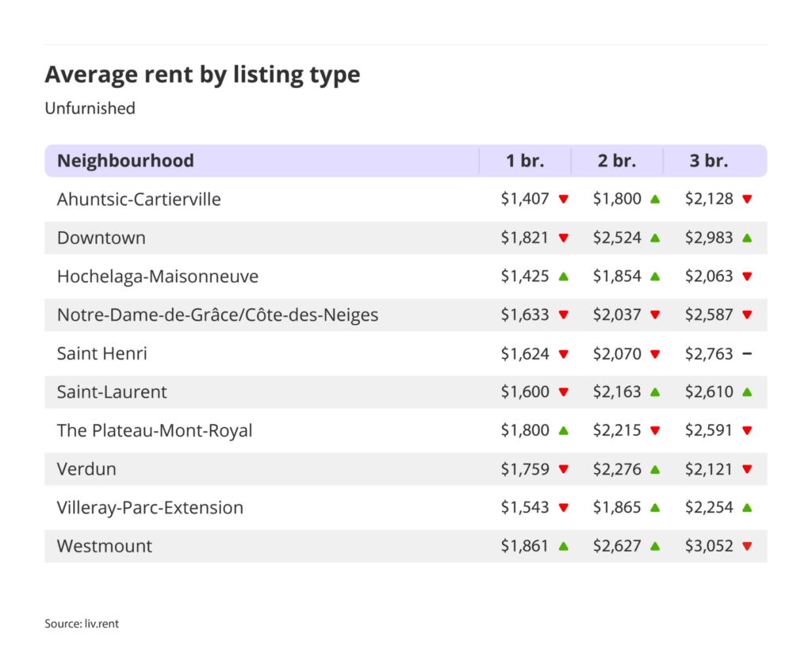Click the Saint Henri neighbourhood name
Image resolution: width=812 pixels, height=649 pixels.
tap(101, 353)
